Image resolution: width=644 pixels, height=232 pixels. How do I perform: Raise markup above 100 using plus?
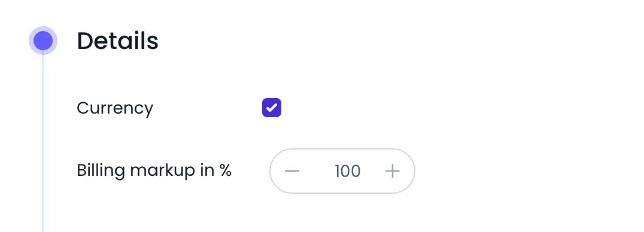click(x=392, y=171)
